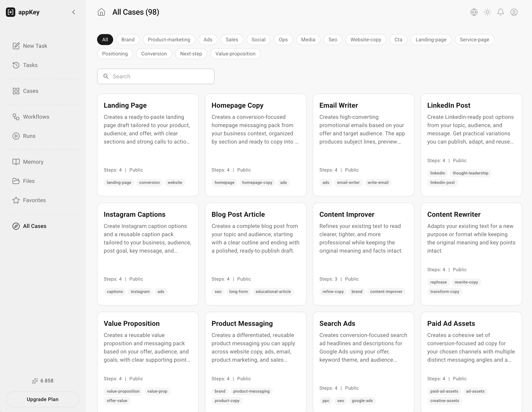Filter by Landing-page chip
The height and width of the screenshot is (412, 532).
(431, 40)
